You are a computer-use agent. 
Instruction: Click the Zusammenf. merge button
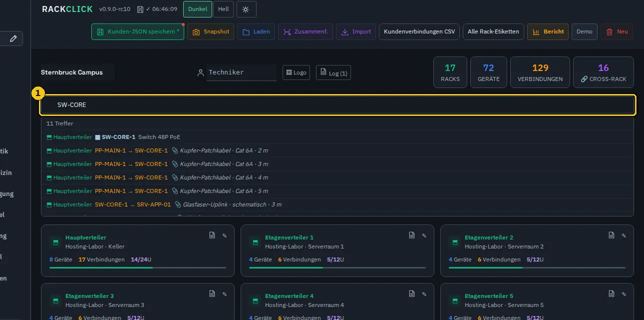pos(306,31)
